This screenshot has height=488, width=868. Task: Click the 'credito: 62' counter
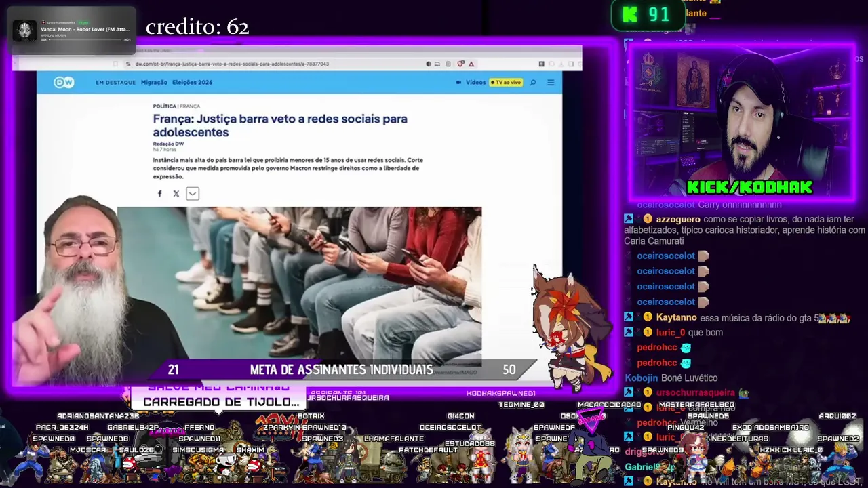point(197,27)
